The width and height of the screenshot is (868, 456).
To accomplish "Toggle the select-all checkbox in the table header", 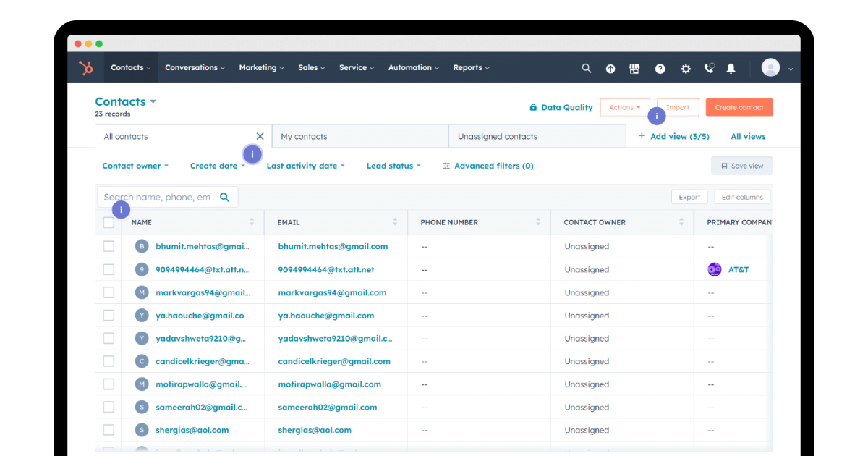I will (x=109, y=222).
